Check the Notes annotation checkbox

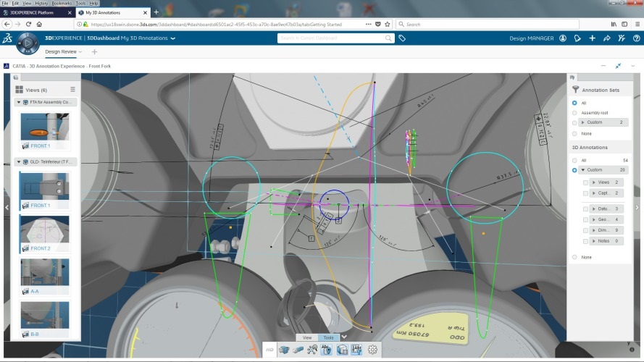(x=585, y=240)
